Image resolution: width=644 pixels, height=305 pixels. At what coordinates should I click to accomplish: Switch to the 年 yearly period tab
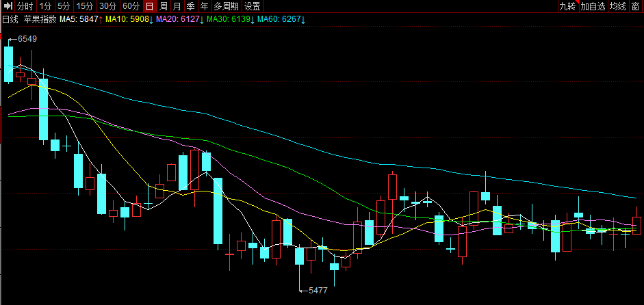(204, 5)
